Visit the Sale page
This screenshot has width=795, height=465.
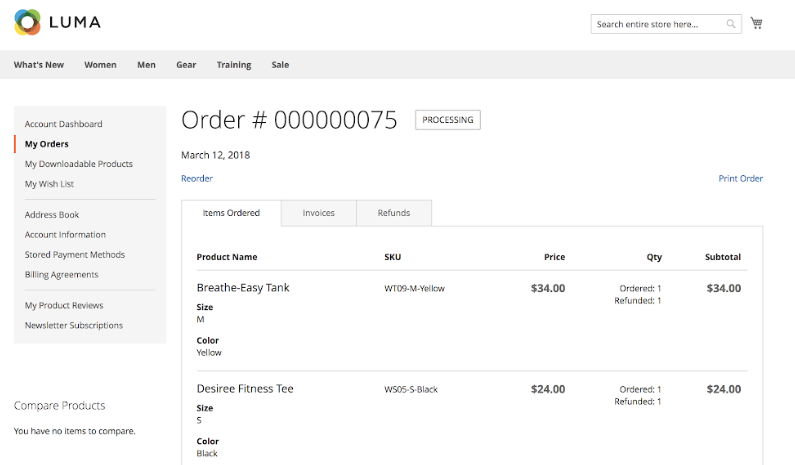tap(280, 65)
